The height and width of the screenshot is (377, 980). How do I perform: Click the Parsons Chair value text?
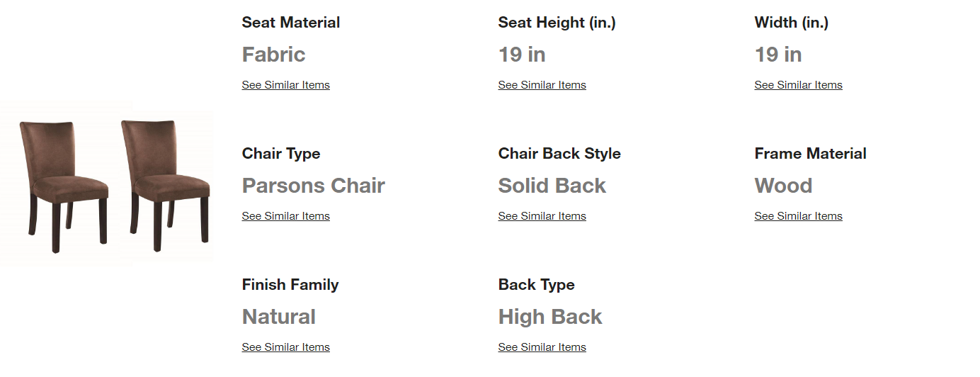tap(313, 186)
